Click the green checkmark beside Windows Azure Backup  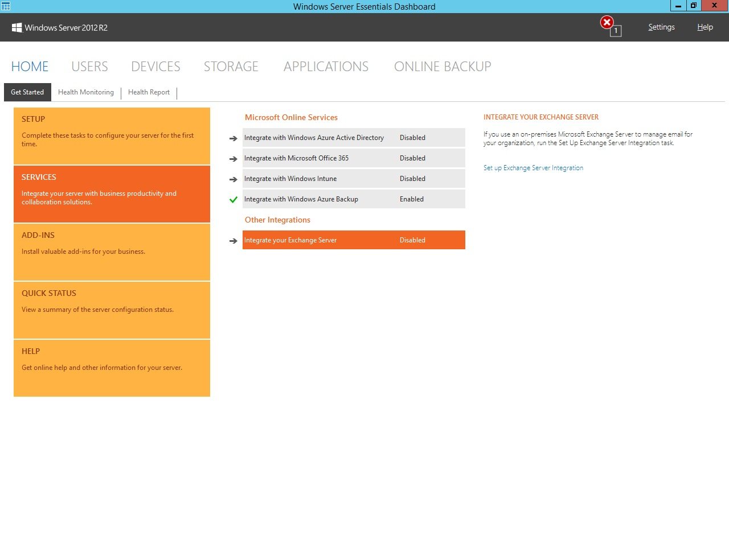click(233, 200)
